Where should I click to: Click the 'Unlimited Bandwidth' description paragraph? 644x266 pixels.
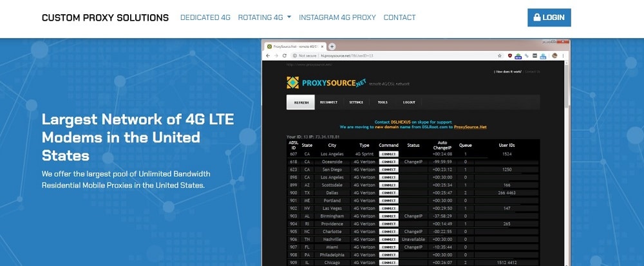pos(126,180)
